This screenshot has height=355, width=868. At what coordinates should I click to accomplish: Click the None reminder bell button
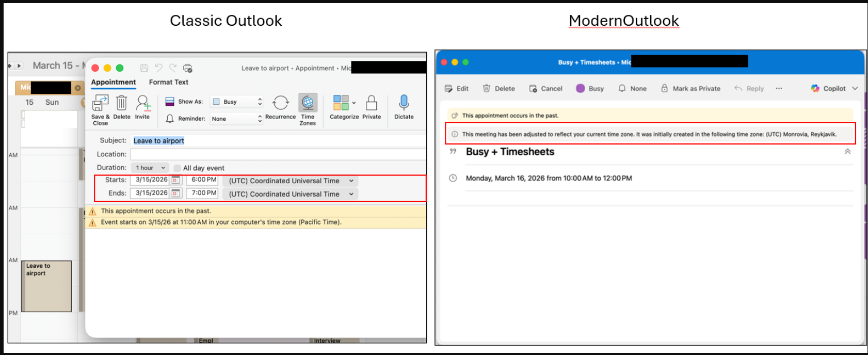[632, 89]
